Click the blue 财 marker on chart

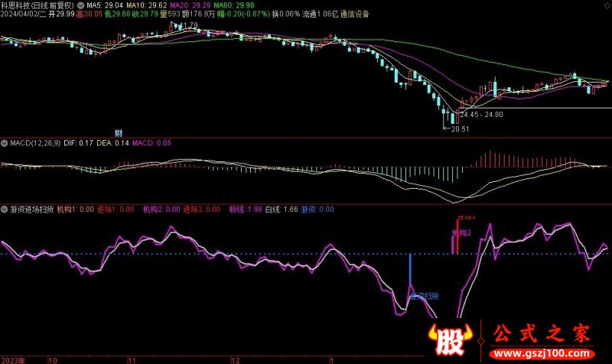(119, 134)
